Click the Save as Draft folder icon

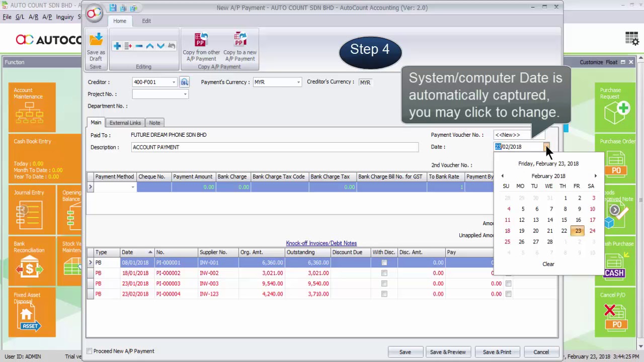point(96,40)
